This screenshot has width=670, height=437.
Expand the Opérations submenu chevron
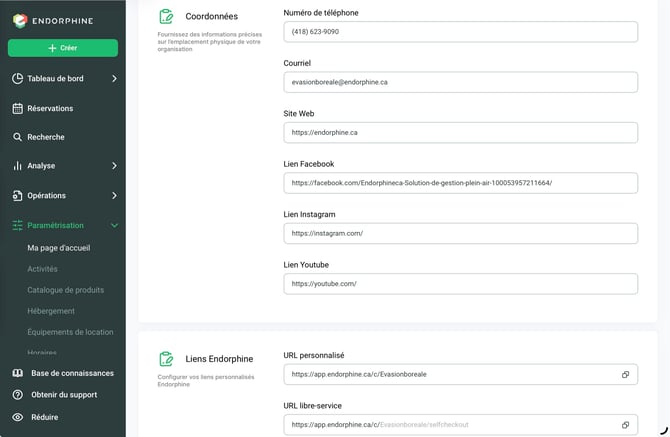tap(114, 196)
